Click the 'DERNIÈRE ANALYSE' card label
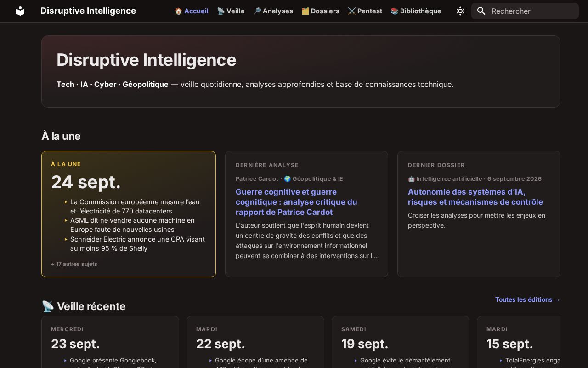588x368 pixels. pos(267,165)
